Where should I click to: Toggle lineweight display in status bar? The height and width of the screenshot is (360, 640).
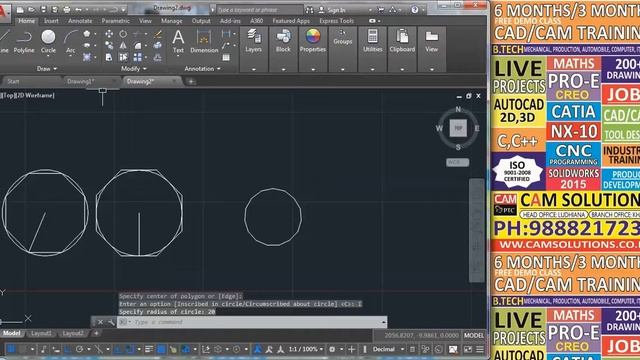149,349
